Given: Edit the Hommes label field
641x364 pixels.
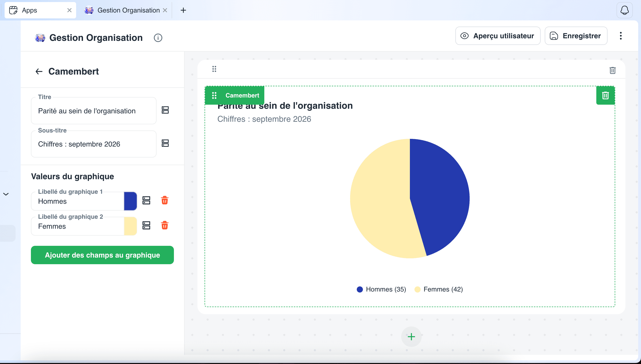Looking at the screenshot, I should pyautogui.click(x=78, y=201).
